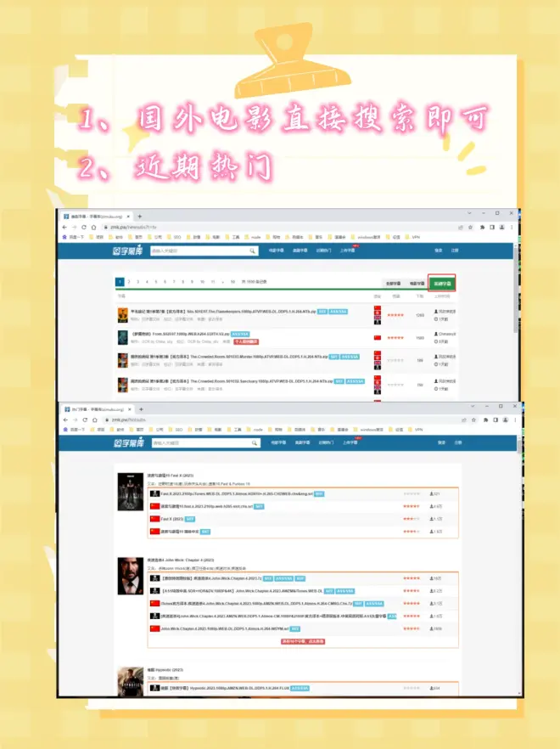Select the highlighted 美剧字幕 filter tab
The width and height of the screenshot is (560, 749).
pos(441,283)
